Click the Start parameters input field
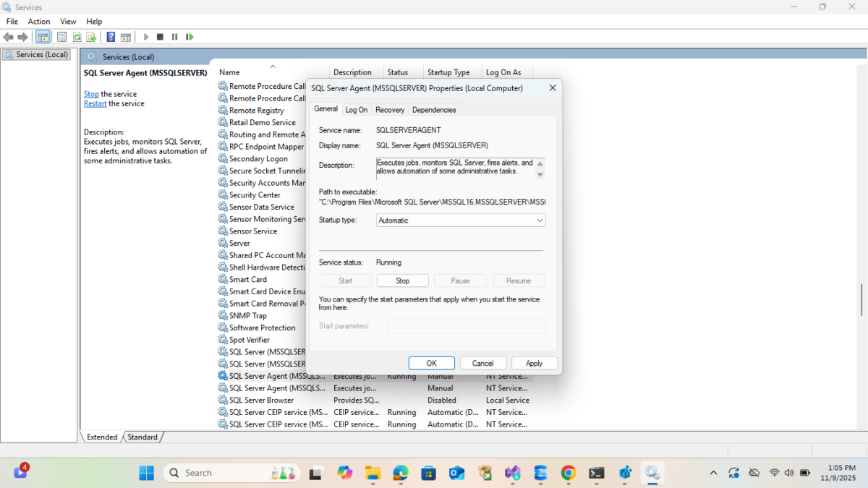The height and width of the screenshot is (488, 868). [x=467, y=326]
